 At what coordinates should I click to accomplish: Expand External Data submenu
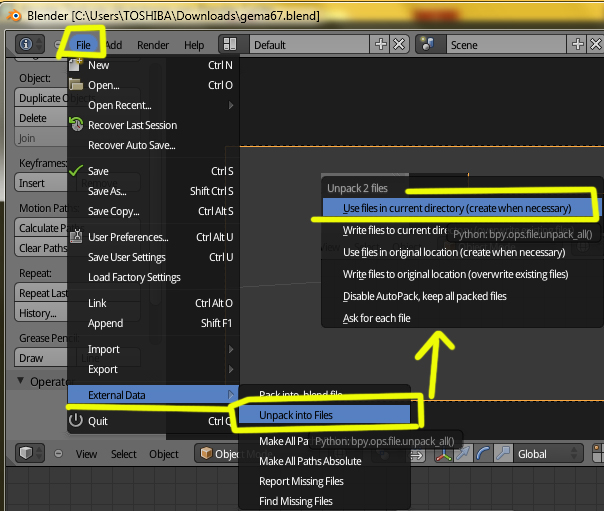[x=153, y=395]
